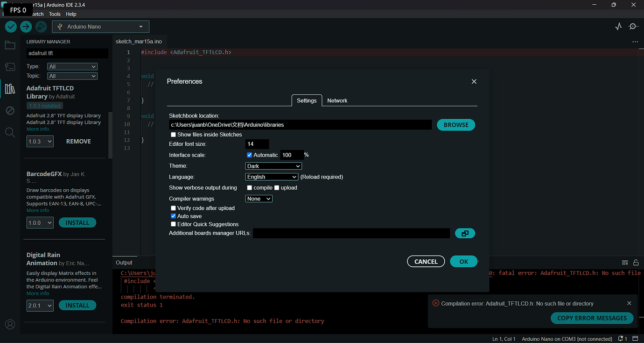Enable verbose output during compile
Screen dimensions: 644x343
pyautogui.click(x=249, y=187)
